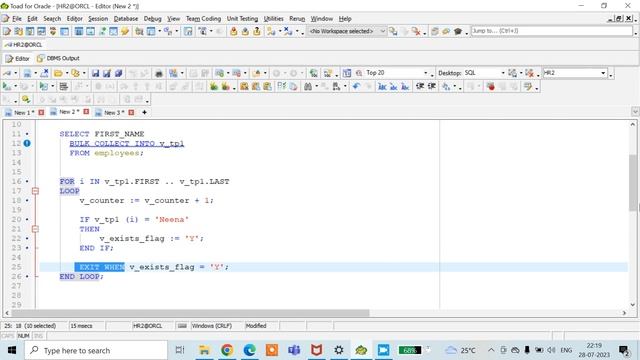640x360 pixels.
Task: Open the Debug menu
Action: pyautogui.click(x=153, y=19)
